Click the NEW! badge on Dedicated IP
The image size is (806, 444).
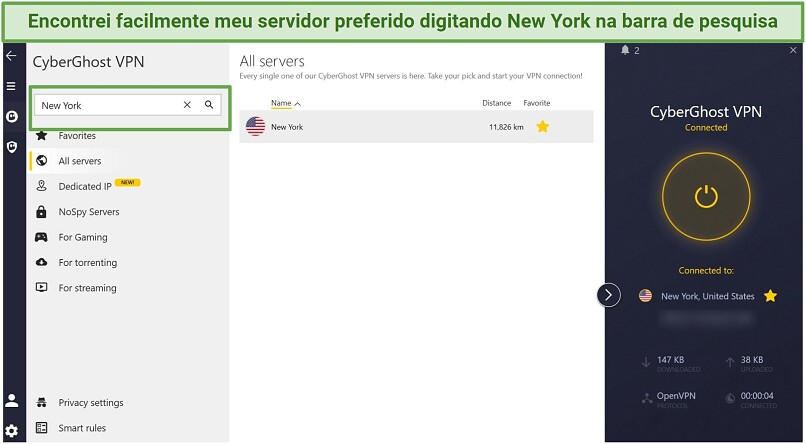pos(127,182)
